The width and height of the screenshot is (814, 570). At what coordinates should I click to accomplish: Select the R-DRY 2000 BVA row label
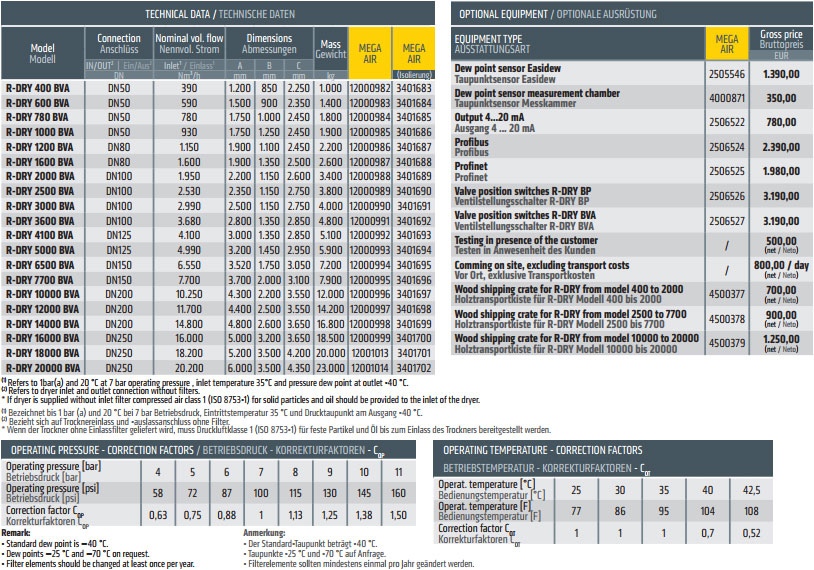coord(40,177)
